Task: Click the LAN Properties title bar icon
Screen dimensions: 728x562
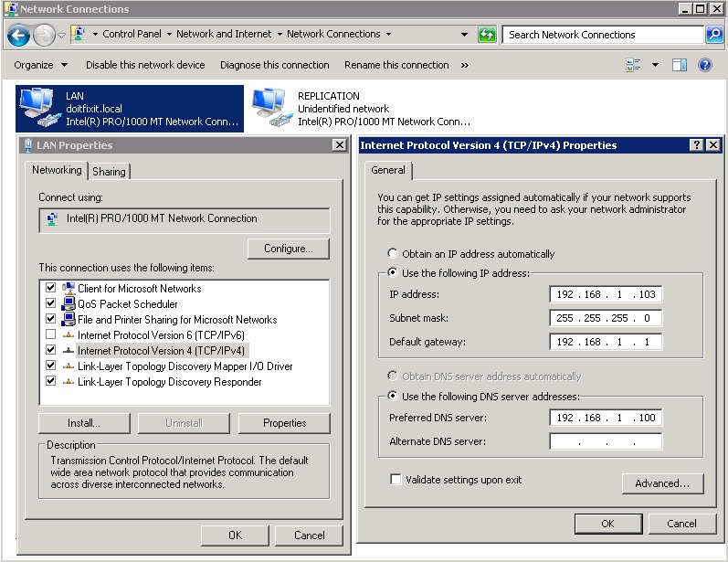Action: coord(28,145)
